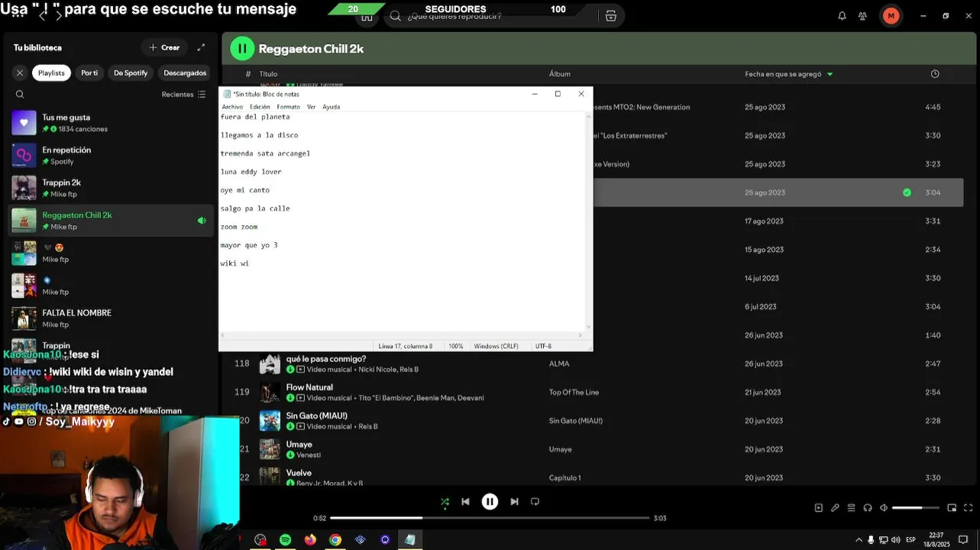Open Windows notification center icon
This screenshot has width=980, height=550.
963,540
